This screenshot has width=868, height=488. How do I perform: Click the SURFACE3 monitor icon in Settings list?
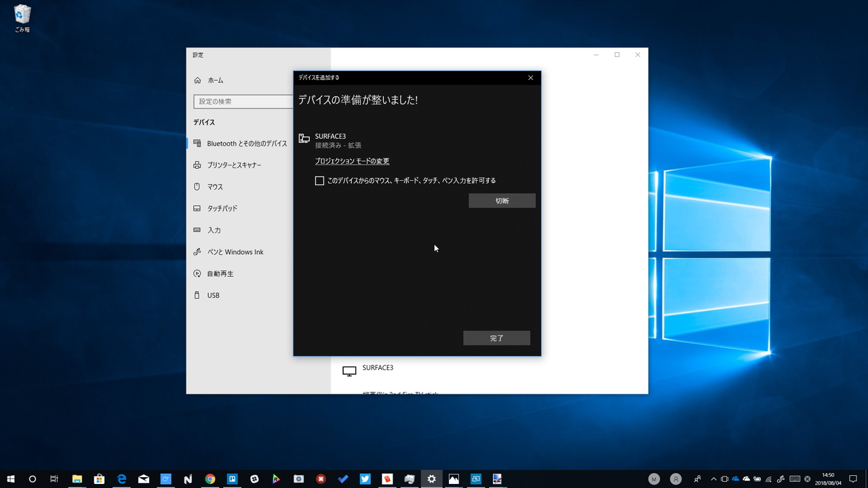click(349, 371)
